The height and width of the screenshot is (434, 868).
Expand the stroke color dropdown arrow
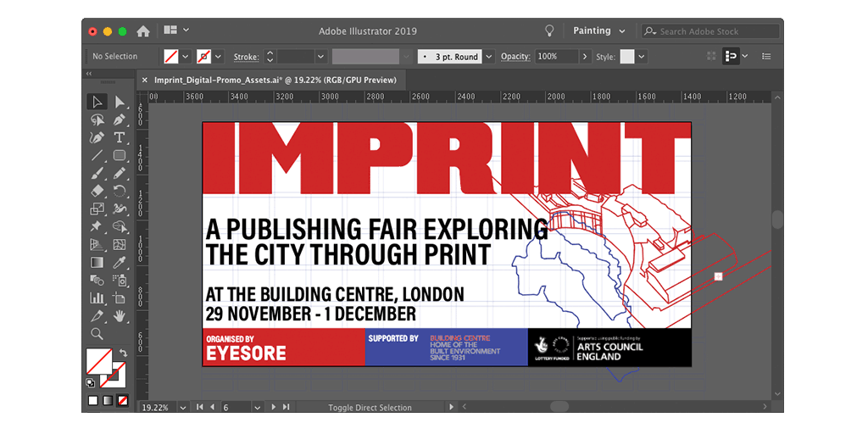click(219, 57)
